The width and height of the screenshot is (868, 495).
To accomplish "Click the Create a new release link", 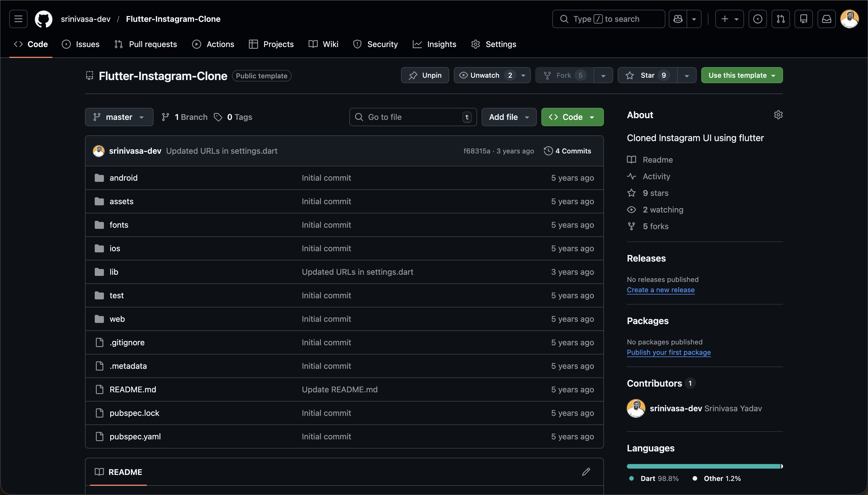I will [660, 290].
